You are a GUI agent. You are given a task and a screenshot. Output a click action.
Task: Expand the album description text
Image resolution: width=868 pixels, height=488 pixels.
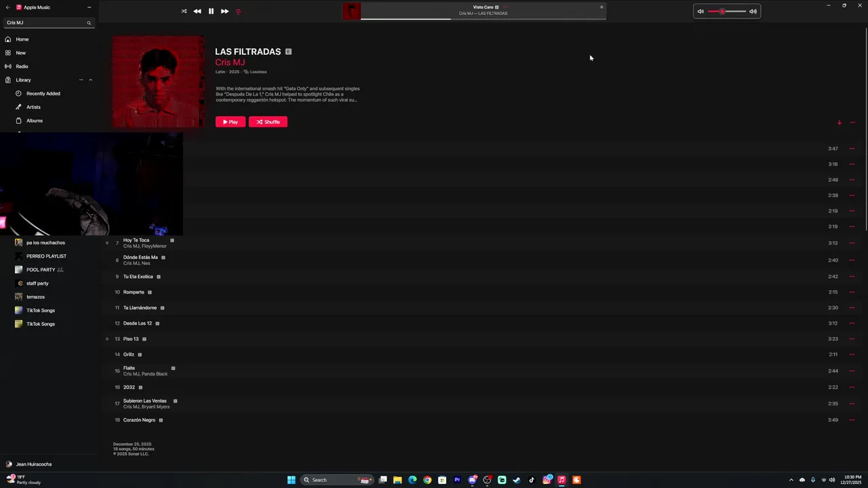click(288, 94)
